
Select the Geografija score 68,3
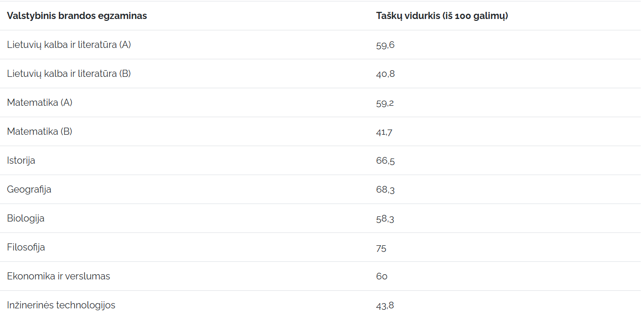coord(385,190)
